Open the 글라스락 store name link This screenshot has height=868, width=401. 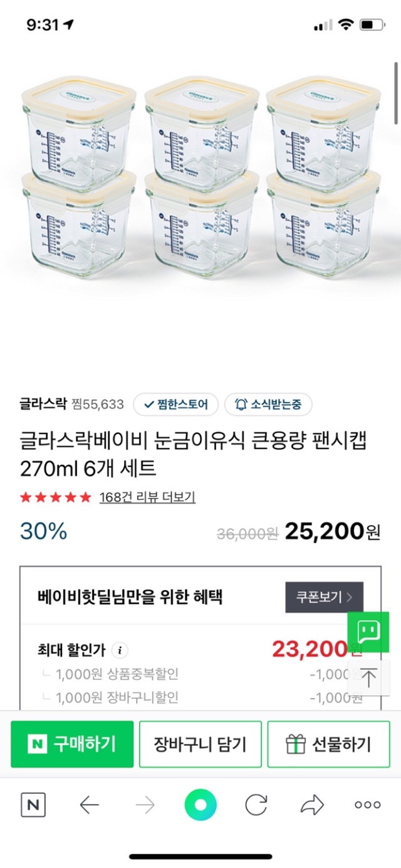(x=43, y=404)
